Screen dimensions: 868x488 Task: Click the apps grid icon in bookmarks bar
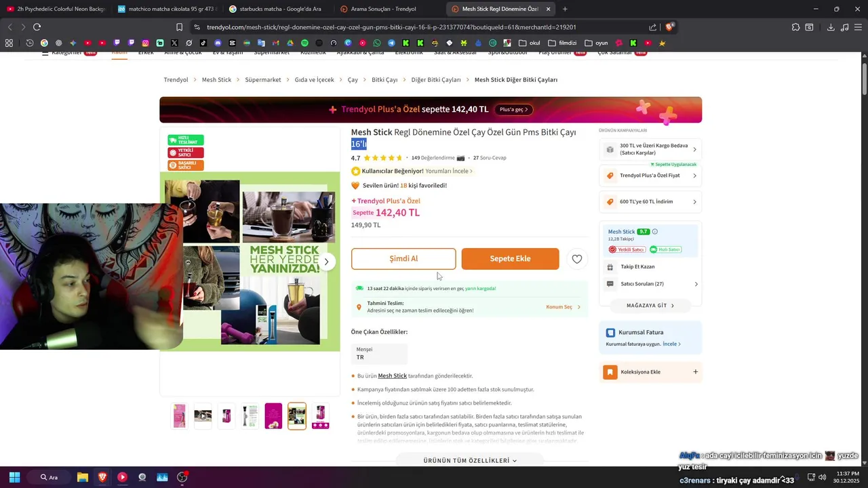click(x=9, y=43)
